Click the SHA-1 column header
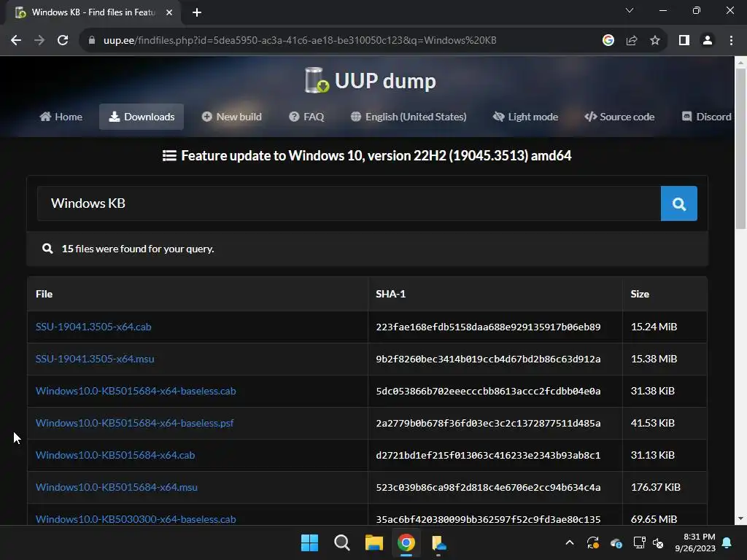This screenshot has height=560, width=747. click(391, 294)
